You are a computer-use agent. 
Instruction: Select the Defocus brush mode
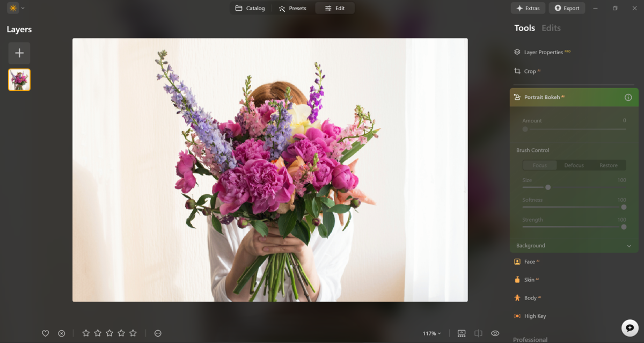coord(574,165)
